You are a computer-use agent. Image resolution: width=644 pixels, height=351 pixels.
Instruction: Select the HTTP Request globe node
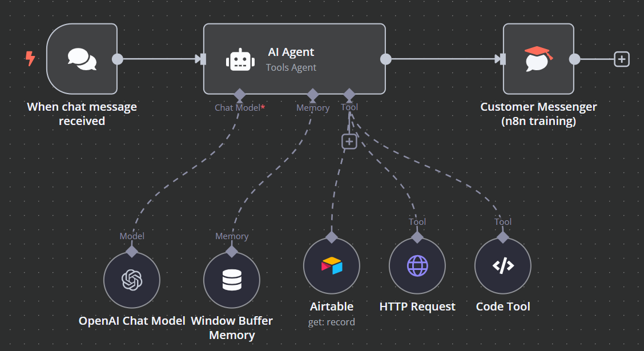tap(417, 265)
